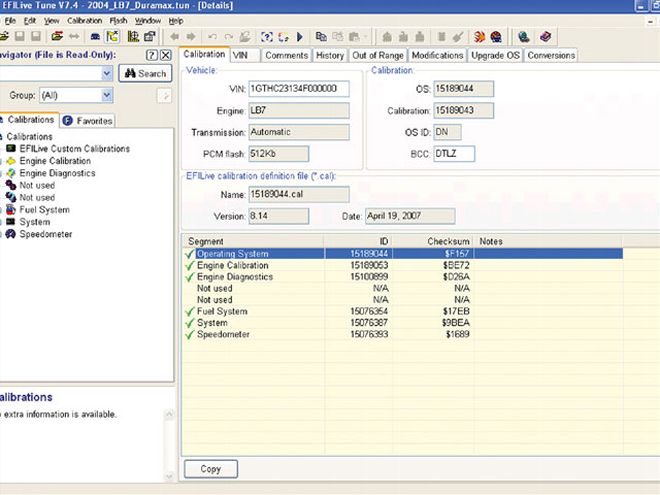Click the greyed paste clipboard toolbar icon
This screenshot has height=495, width=660.
tap(354, 37)
